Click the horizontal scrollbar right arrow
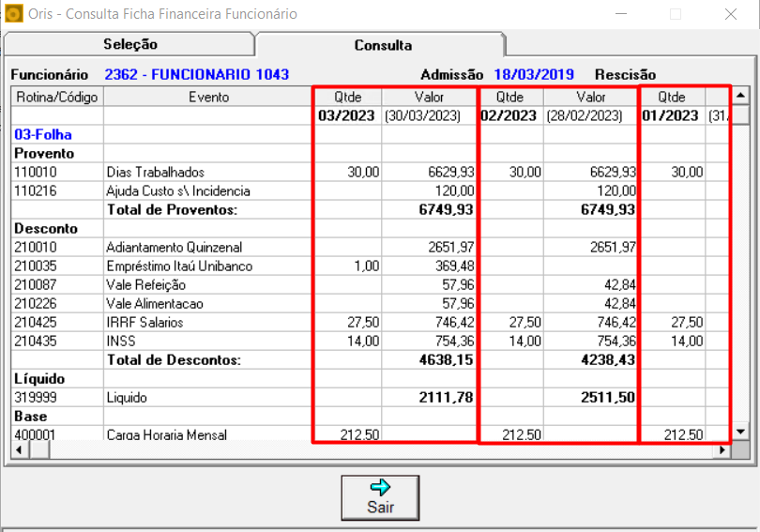Screen dimensions: 760x532 tap(722, 450)
